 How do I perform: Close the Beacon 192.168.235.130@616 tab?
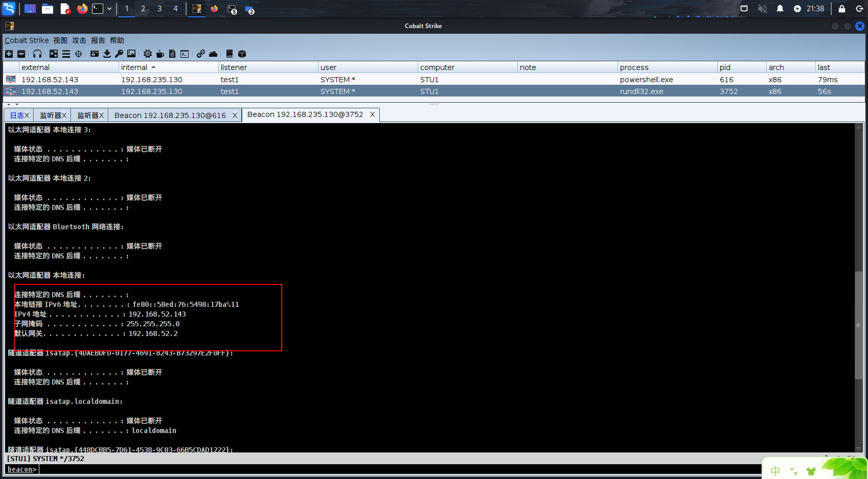pyautogui.click(x=235, y=115)
